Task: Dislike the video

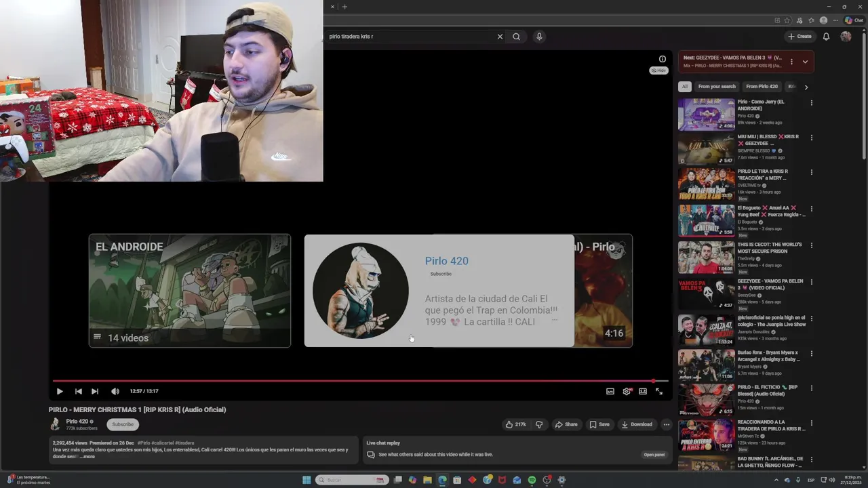Action: click(x=539, y=424)
